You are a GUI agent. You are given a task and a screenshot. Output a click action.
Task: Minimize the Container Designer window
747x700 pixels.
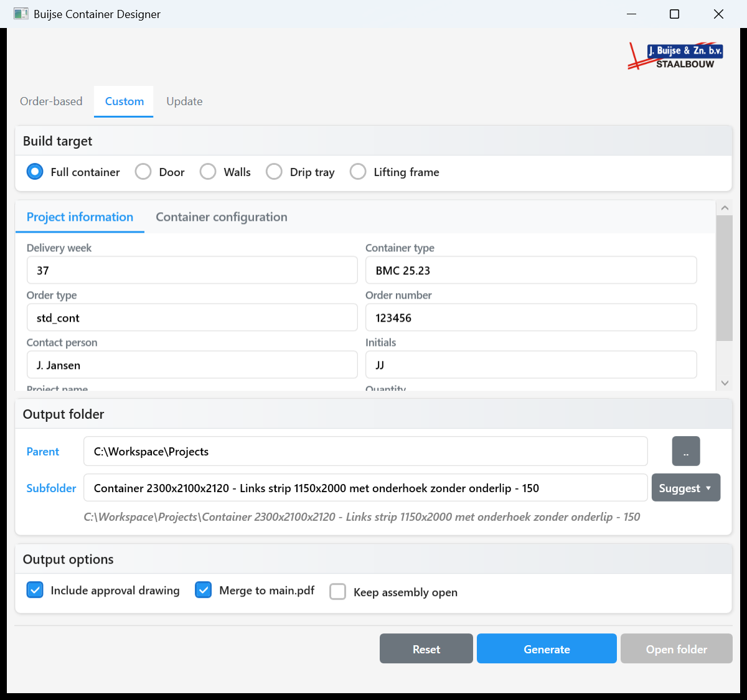(x=631, y=14)
